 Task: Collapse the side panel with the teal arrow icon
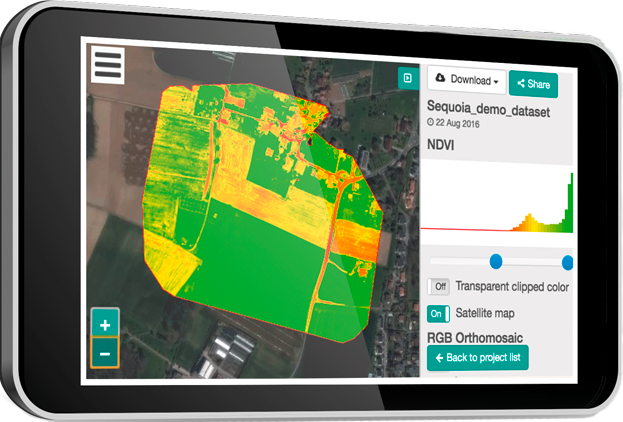pyautogui.click(x=408, y=78)
